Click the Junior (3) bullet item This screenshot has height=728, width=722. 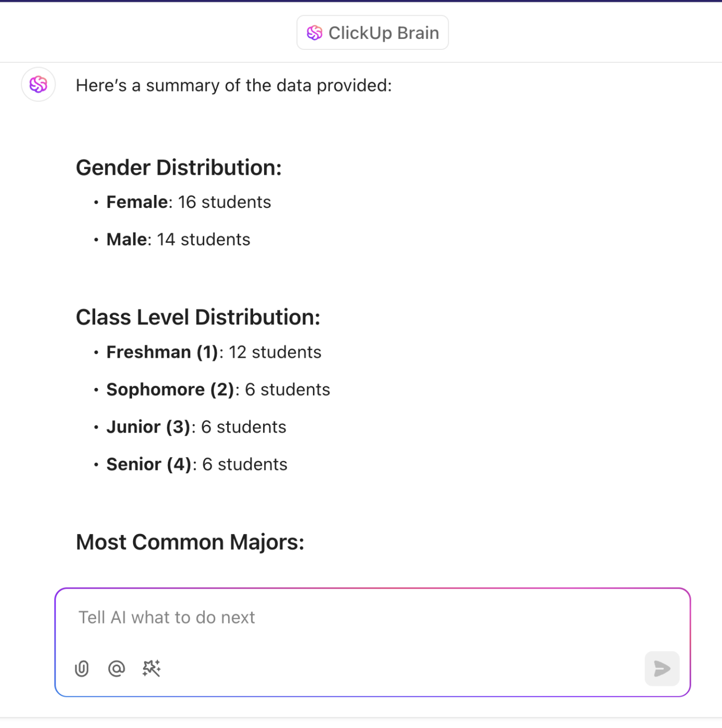click(196, 427)
